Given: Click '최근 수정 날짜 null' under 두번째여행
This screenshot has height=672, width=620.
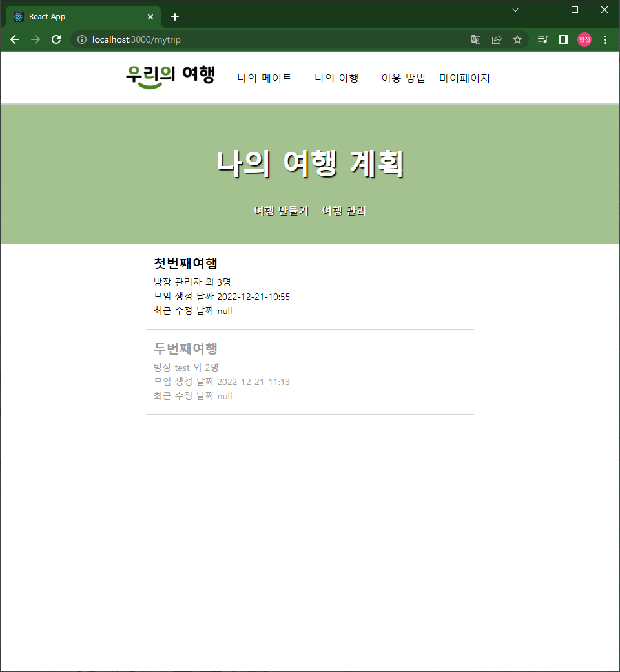Looking at the screenshot, I should point(193,396).
